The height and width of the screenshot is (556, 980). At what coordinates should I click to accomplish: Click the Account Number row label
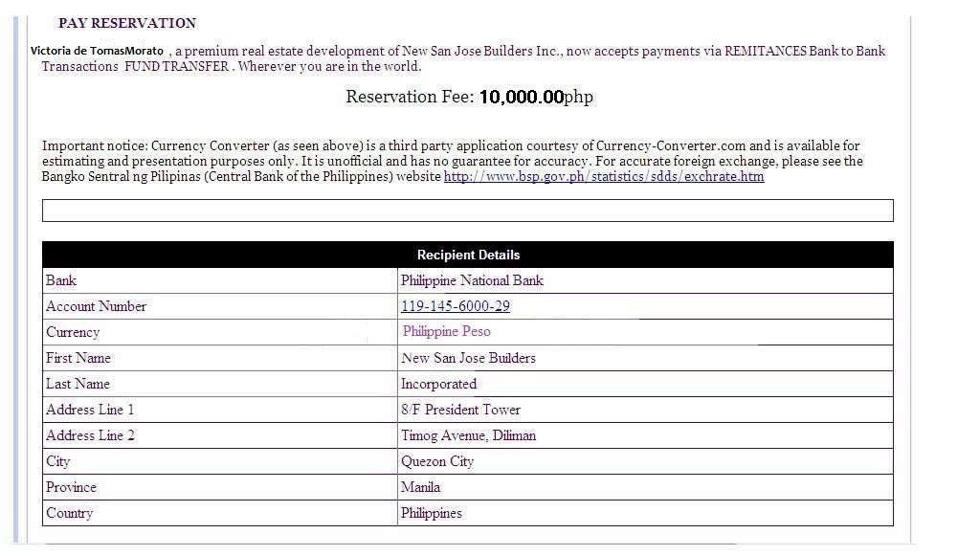tap(96, 307)
